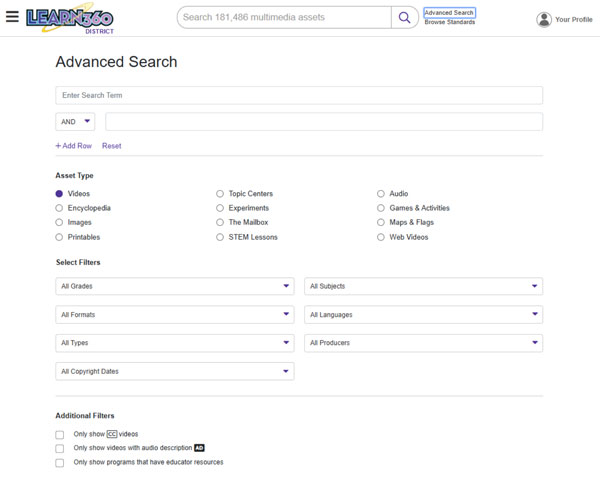Image resolution: width=600 pixels, height=482 pixels.
Task: Click the magnifying glass search icon
Action: coord(404,17)
